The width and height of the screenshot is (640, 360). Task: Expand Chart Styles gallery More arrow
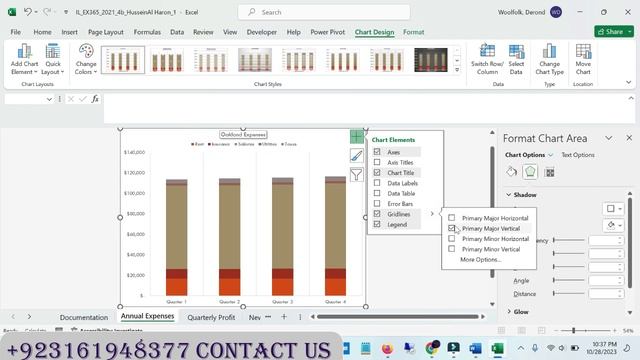coord(457,70)
